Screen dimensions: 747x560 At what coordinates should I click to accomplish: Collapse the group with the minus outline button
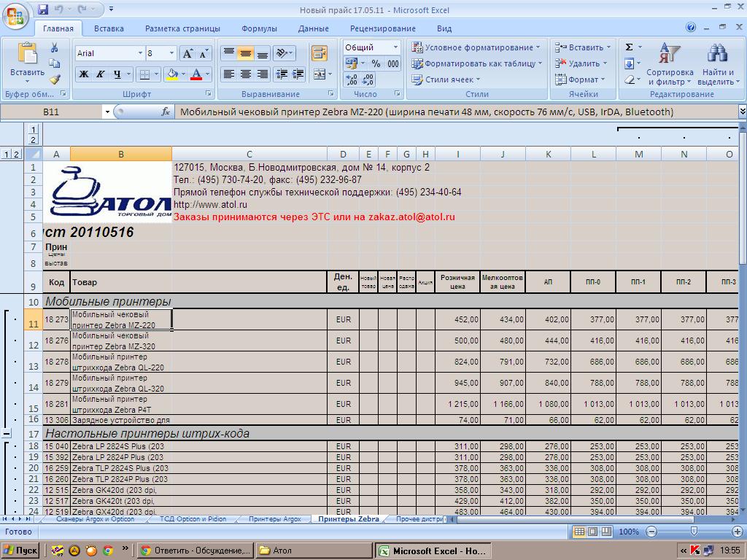pyautogui.click(x=7, y=434)
